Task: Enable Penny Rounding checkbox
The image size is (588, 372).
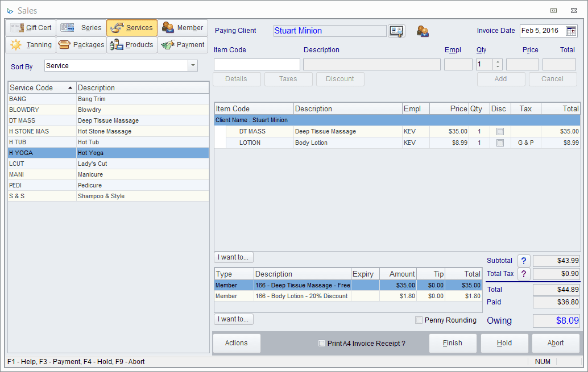Action: pos(419,320)
